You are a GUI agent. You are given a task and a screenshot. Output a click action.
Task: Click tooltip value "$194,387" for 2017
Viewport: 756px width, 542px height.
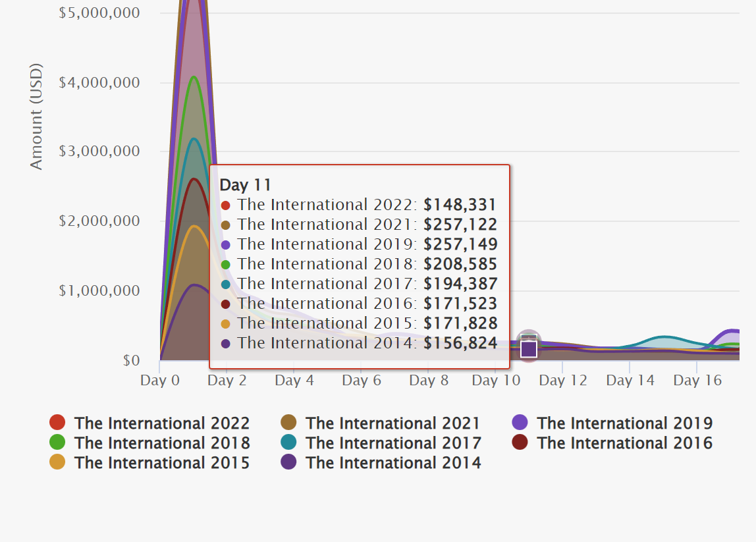pos(460,284)
